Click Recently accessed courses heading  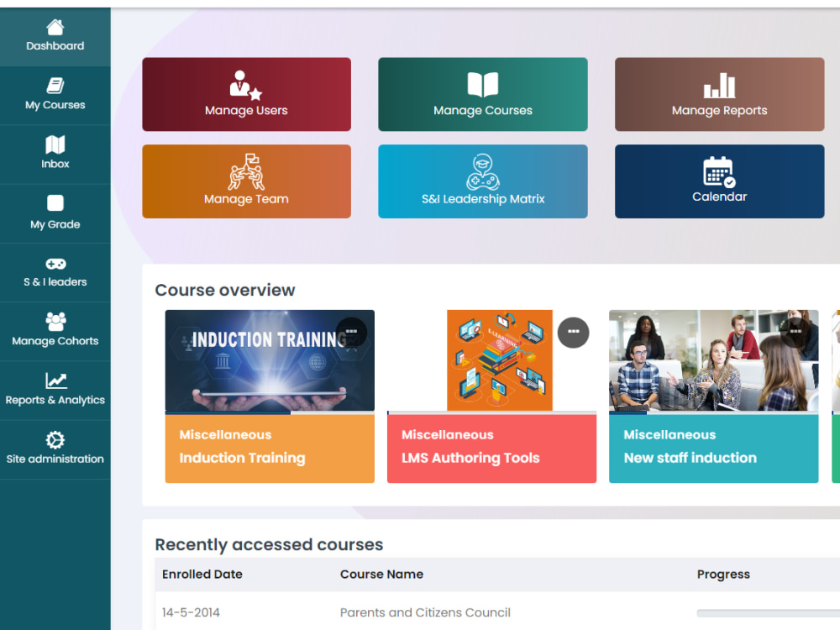[269, 545]
